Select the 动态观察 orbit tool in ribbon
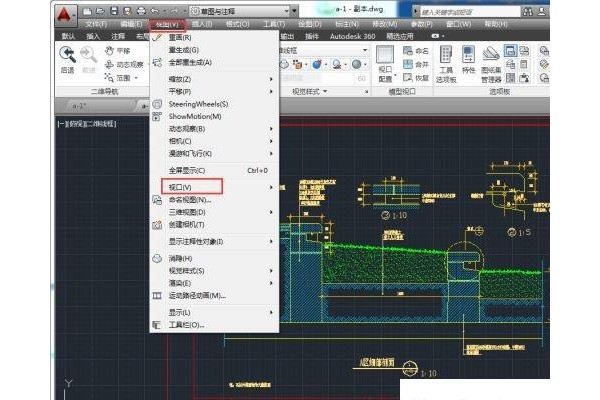Screen dimensions: 600x400 click(x=124, y=64)
